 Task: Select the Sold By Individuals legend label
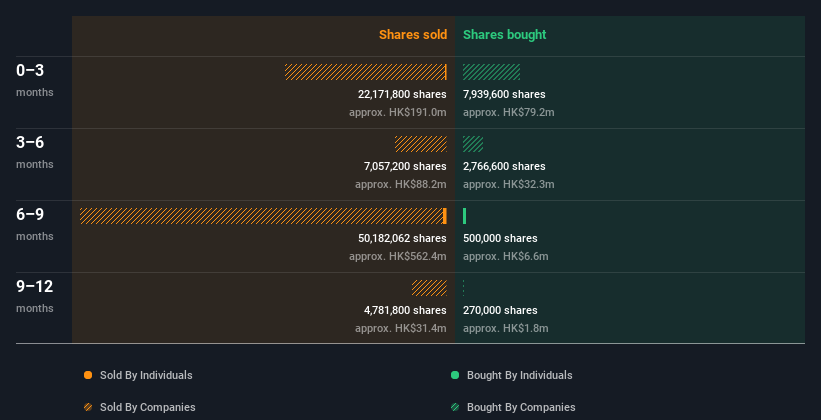pyautogui.click(x=146, y=375)
